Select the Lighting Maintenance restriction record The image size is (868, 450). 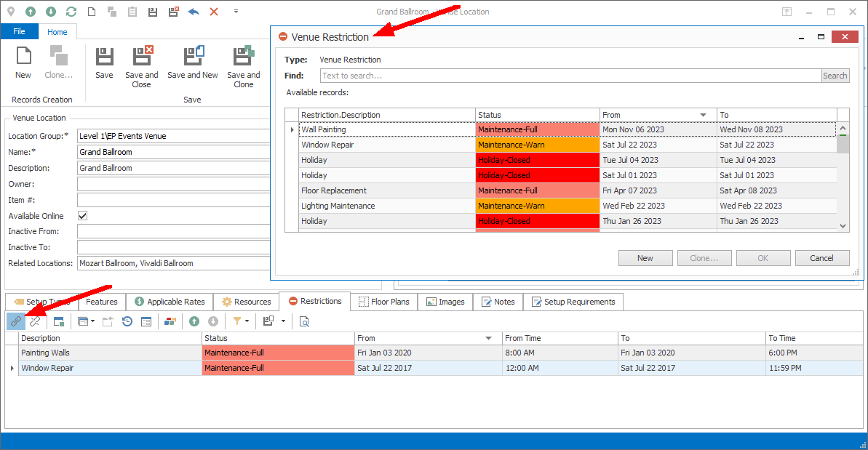567,206
